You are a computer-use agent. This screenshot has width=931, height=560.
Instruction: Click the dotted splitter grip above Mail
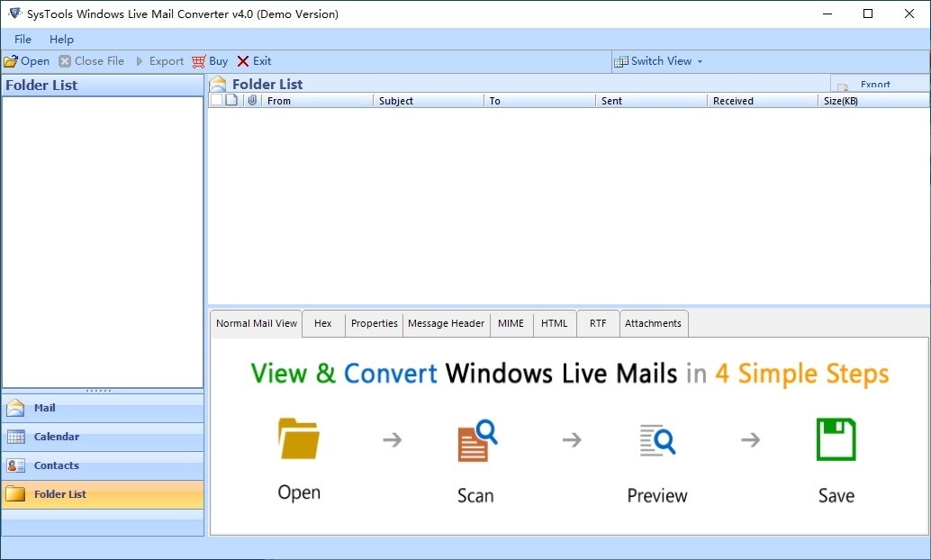point(98,391)
